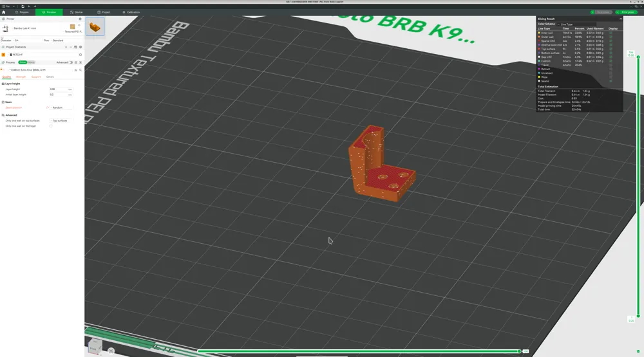Edit the PETG HF filament preset icon

coord(80,55)
